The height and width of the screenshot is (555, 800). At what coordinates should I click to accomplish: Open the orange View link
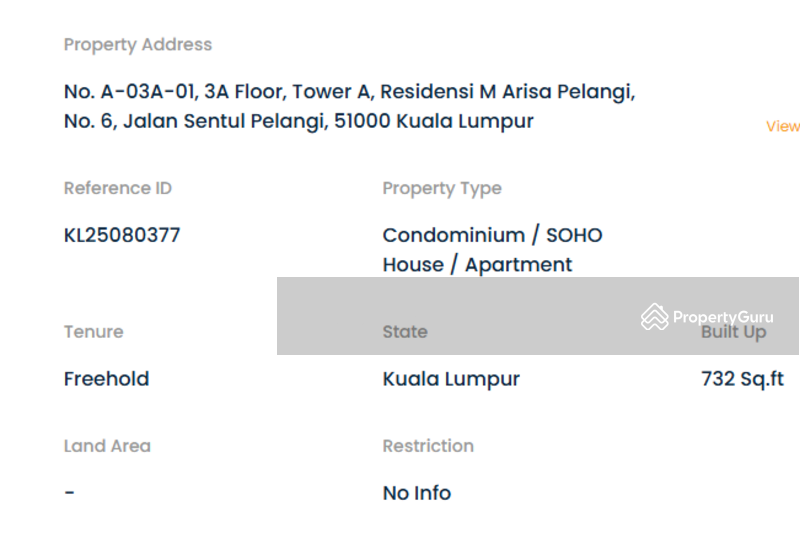click(x=783, y=126)
